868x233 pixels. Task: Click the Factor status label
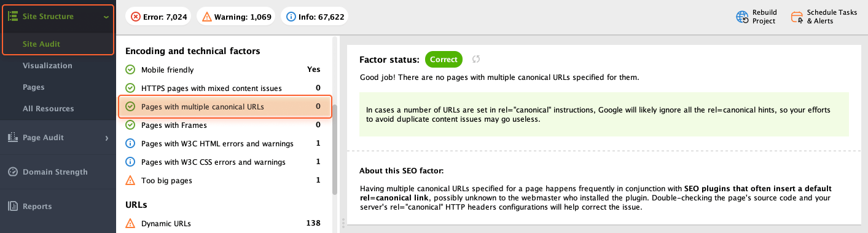(x=389, y=59)
